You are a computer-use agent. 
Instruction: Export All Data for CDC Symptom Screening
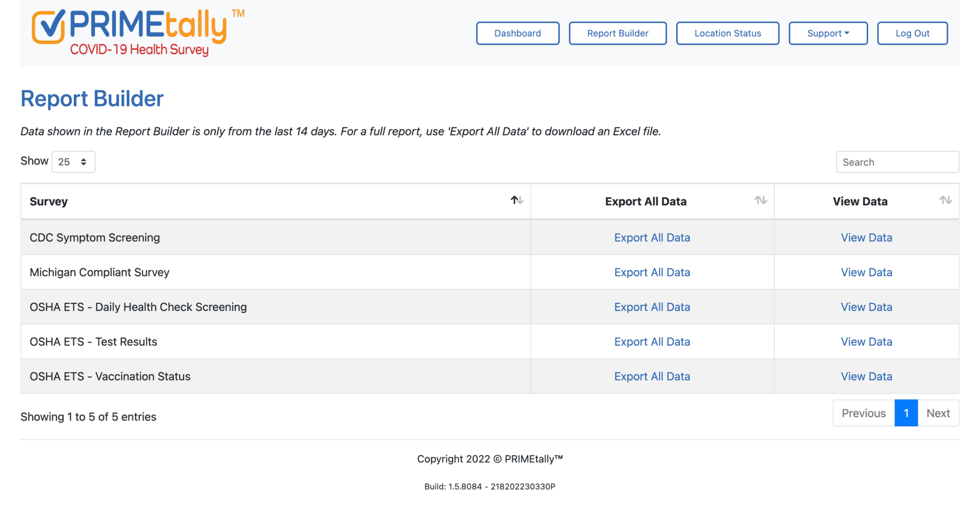pos(652,237)
